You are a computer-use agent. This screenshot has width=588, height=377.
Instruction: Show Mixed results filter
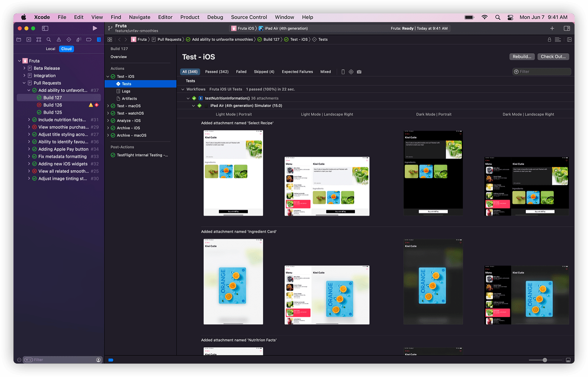pos(326,72)
